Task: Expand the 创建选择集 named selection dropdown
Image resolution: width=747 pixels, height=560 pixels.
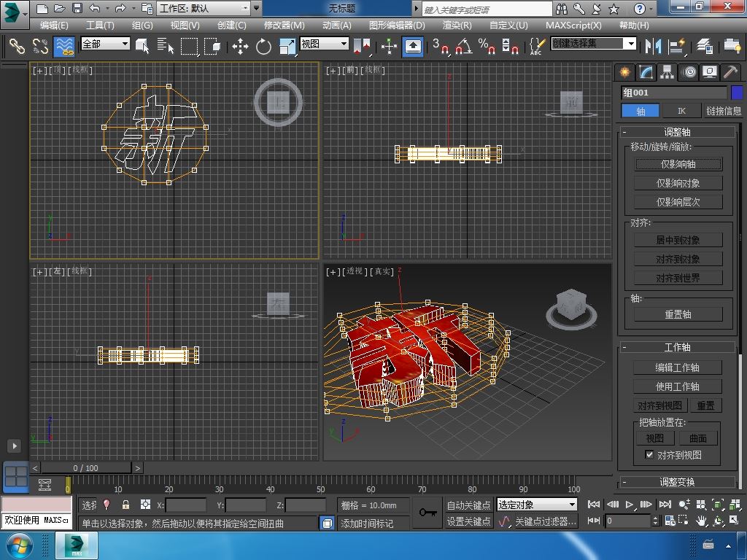Action: (631, 44)
